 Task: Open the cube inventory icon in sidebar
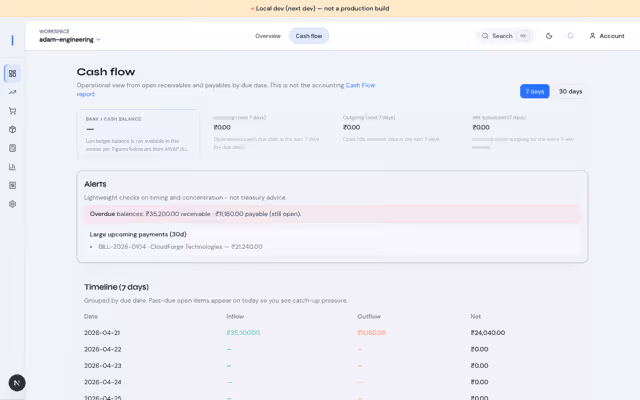pyautogui.click(x=13, y=129)
